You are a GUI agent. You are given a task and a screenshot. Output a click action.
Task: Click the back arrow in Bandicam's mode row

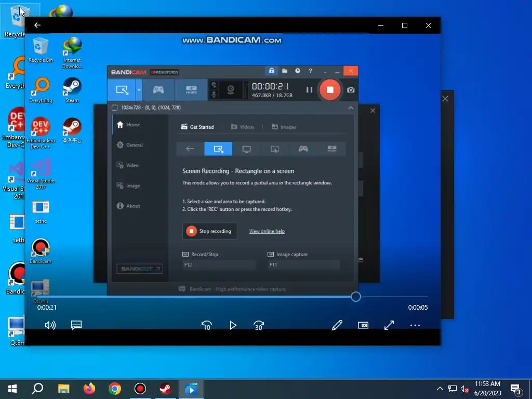point(190,149)
